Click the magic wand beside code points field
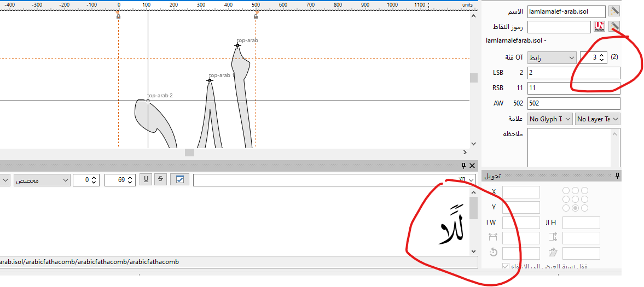The width and height of the screenshot is (644, 287). click(x=614, y=27)
